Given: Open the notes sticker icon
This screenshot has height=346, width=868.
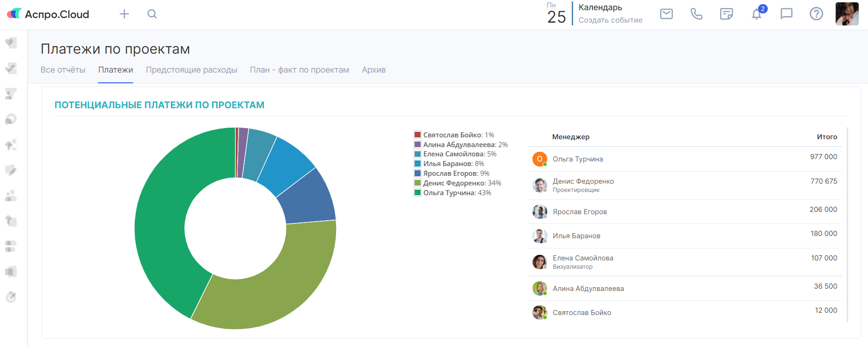Looking at the screenshot, I should tap(726, 14).
